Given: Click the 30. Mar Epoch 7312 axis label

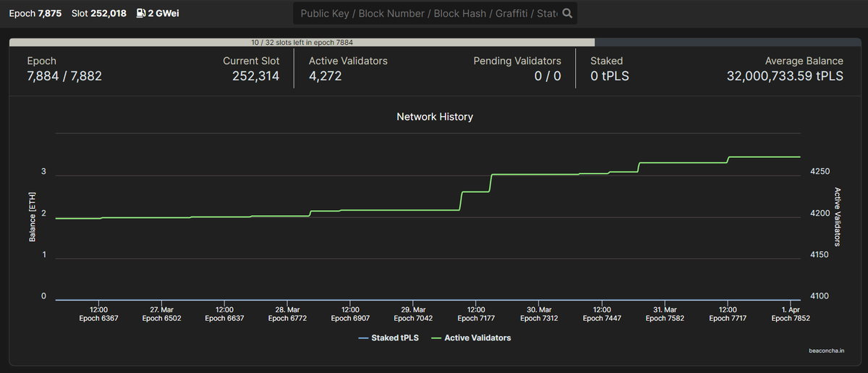Looking at the screenshot, I should (540, 314).
